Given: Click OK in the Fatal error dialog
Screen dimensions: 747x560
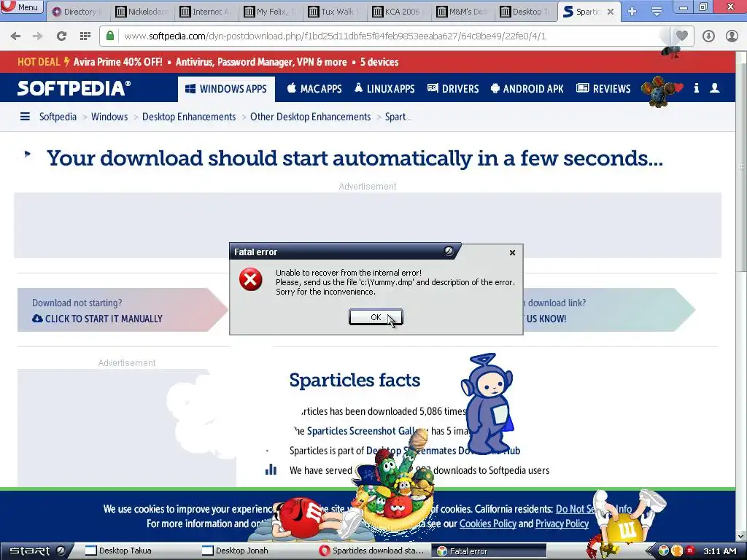Looking at the screenshot, I should coord(376,317).
